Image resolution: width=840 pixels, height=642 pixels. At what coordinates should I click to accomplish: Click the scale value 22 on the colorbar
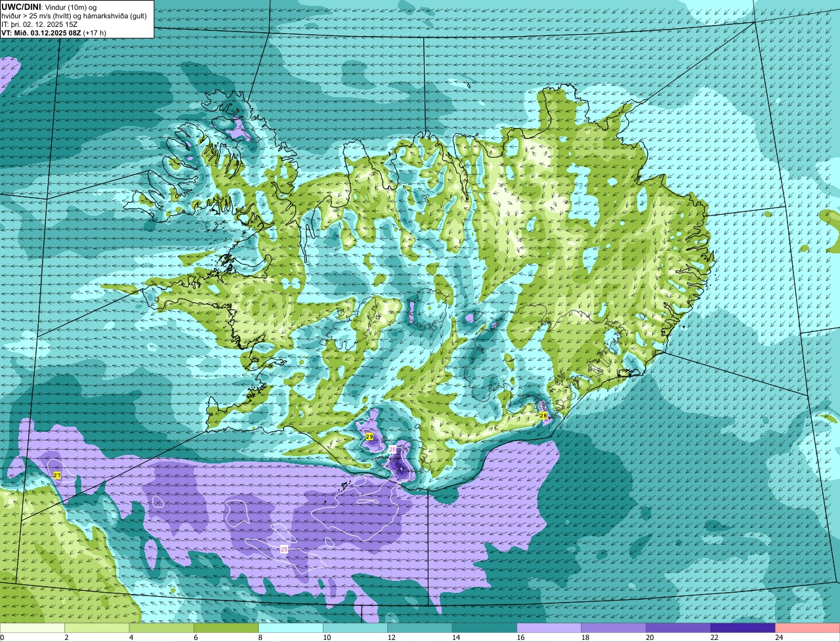pyautogui.click(x=715, y=637)
